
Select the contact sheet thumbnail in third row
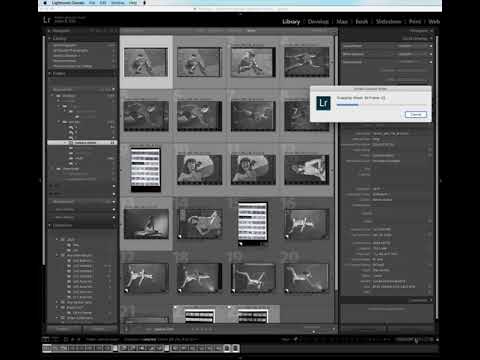pyautogui.click(x=146, y=170)
